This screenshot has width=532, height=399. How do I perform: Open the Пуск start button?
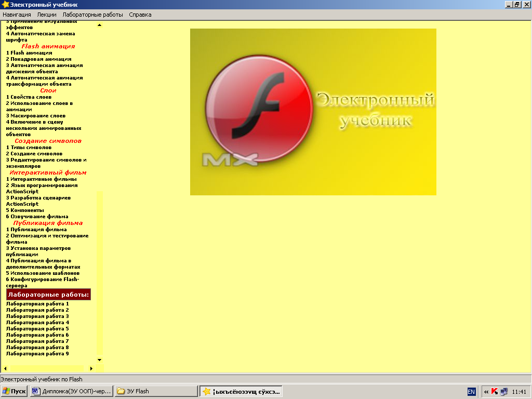(14, 391)
